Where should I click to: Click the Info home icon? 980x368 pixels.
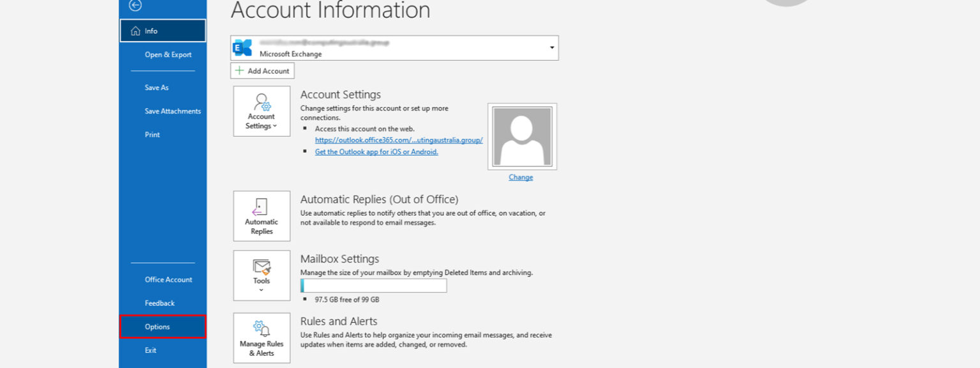click(x=135, y=31)
